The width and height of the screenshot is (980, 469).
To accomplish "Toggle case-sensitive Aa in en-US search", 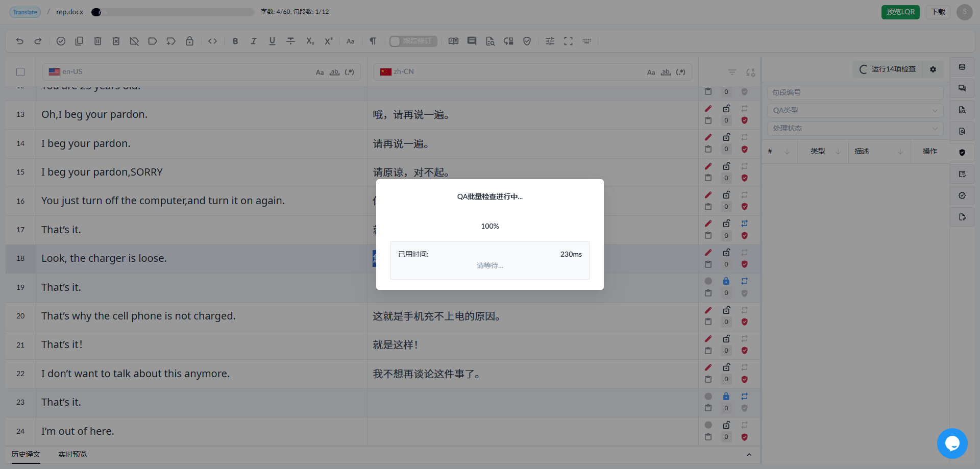I will tap(320, 72).
